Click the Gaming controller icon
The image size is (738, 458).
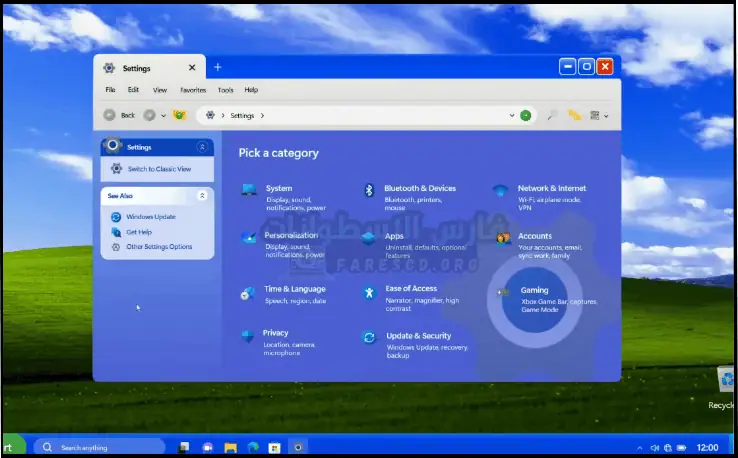tap(503, 292)
